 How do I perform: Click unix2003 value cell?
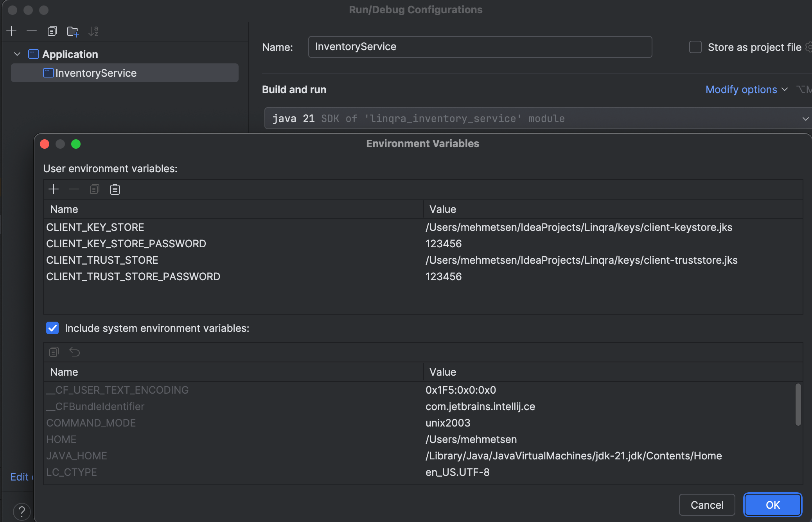point(448,423)
